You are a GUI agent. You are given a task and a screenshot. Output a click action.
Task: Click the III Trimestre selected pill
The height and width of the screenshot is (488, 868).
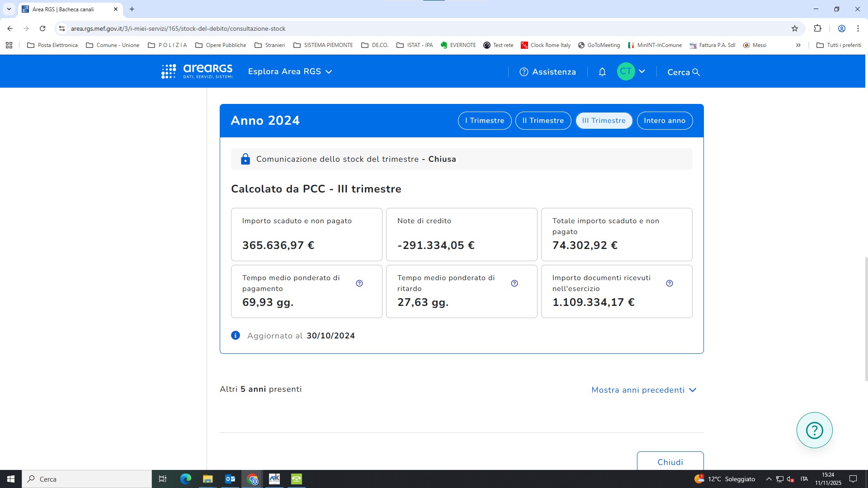coord(604,121)
